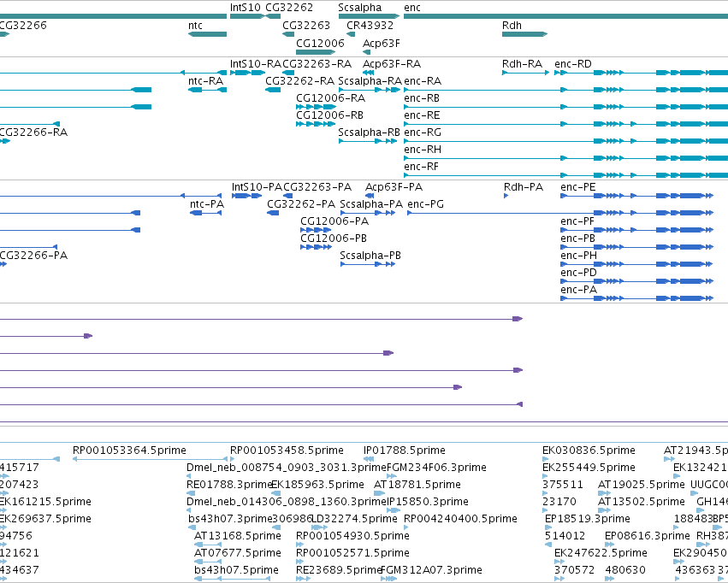Click the CG32263-PA protein label
728x583 pixels.
pyautogui.click(x=317, y=187)
